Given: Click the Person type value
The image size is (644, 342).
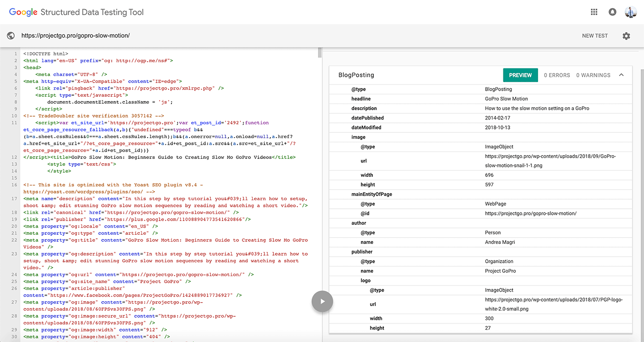Looking at the screenshot, I should [493, 232].
